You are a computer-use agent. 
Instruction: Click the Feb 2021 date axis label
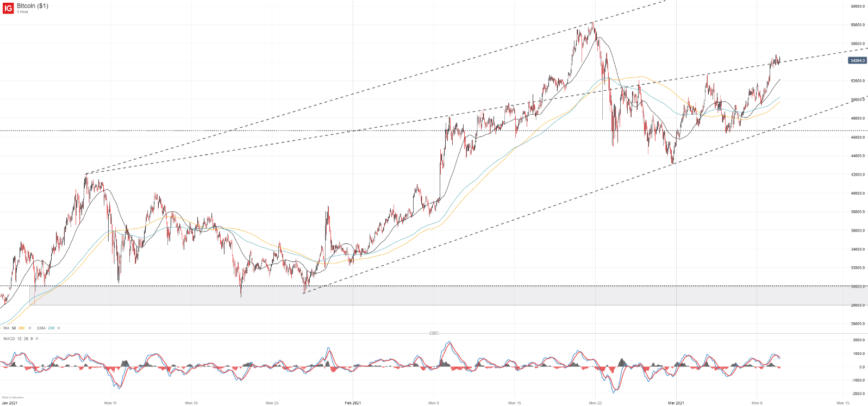pos(353,403)
